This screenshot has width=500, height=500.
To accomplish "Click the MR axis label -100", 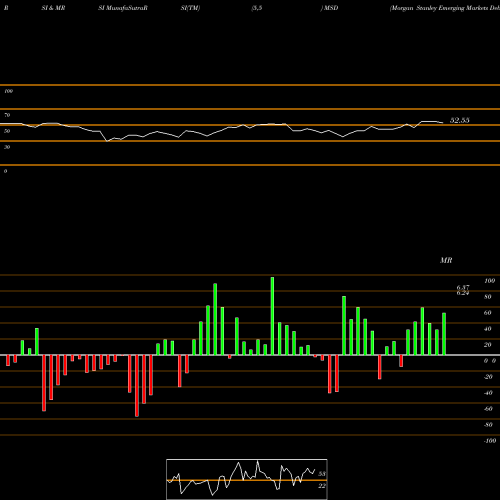I will point(490,441).
